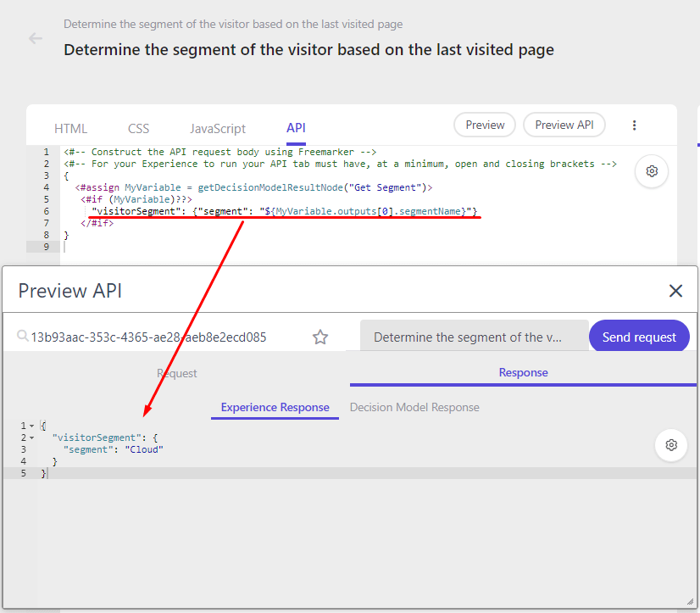Image resolution: width=700 pixels, height=613 pixels.
Task: Click the Preview API button
Action: pyautogui.click(x=564, y=124)
